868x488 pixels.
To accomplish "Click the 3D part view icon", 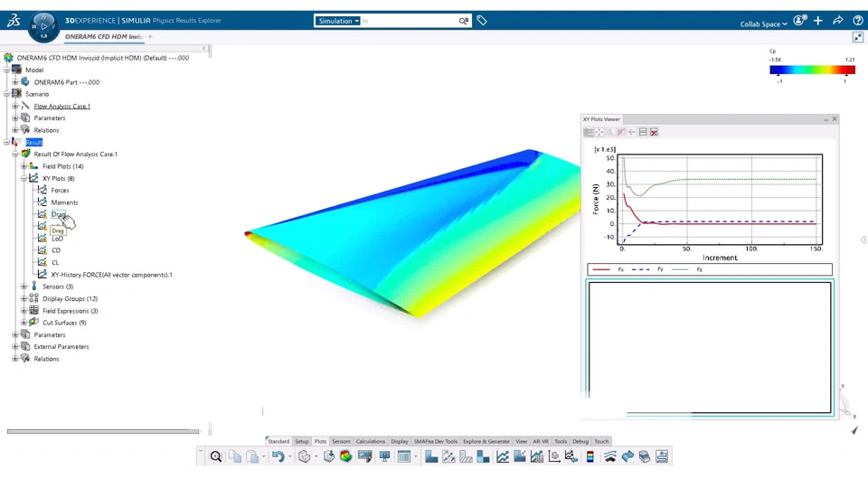I will [304, 456].
